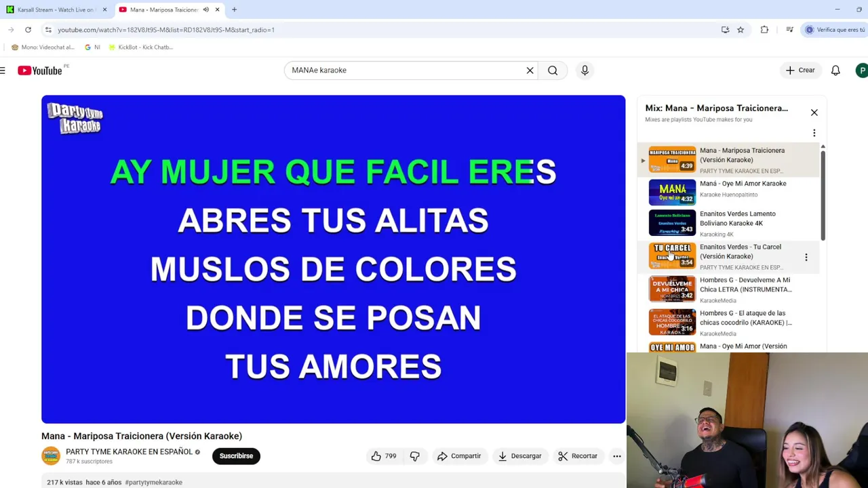Open the account avatar menu
The width and height of the screenshot is (868, 488).
(x=862, y=70)
